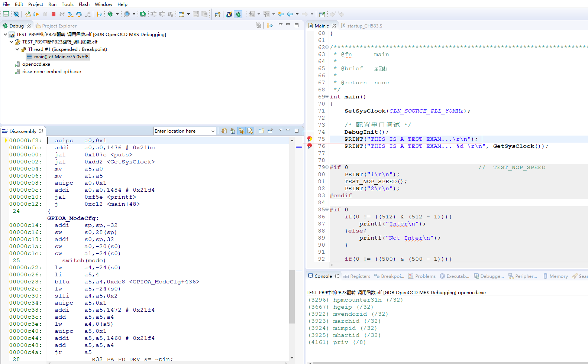This screenshot has width=588, height=364.
Task: Toggle the breakpoint marker on line 76
Action: tap(310, 146)
